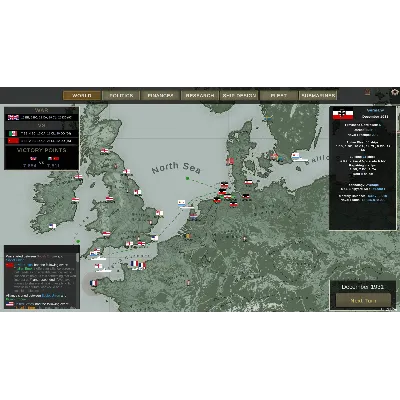Image resolution: width=400 pixels, height=400 pixels.
Task: Select the British port flag in southern Wales
Action: [x=106, y=234]
